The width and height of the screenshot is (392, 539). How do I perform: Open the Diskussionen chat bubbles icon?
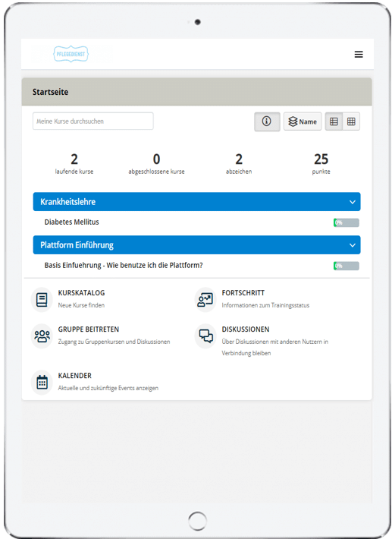click(x=205, y=336)
